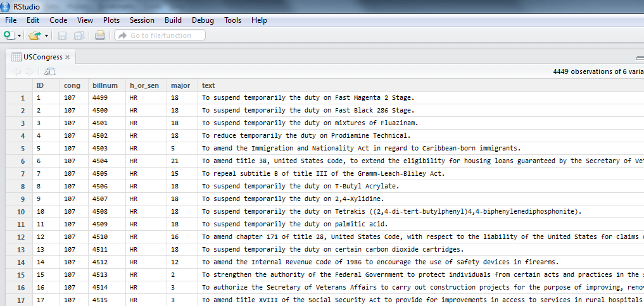The image size is (644, 306).
Task: Click the '4449 observations' status text
Action: point(598,71)
